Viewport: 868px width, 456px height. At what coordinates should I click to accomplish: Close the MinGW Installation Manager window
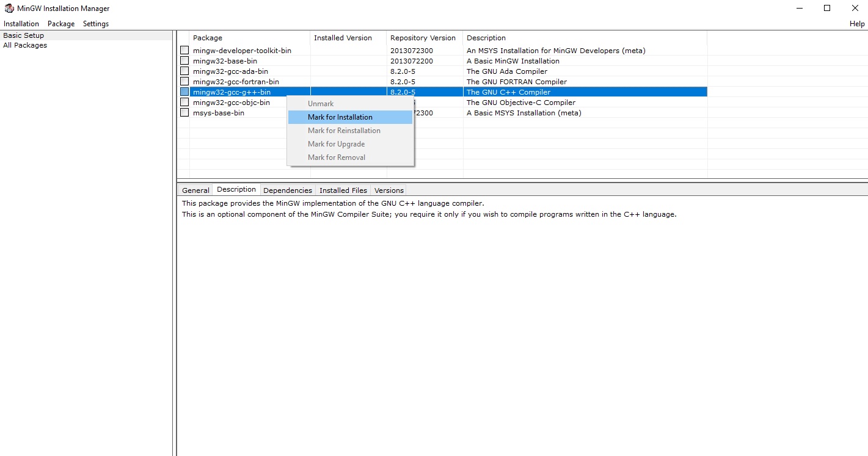(x=854, y=8)
